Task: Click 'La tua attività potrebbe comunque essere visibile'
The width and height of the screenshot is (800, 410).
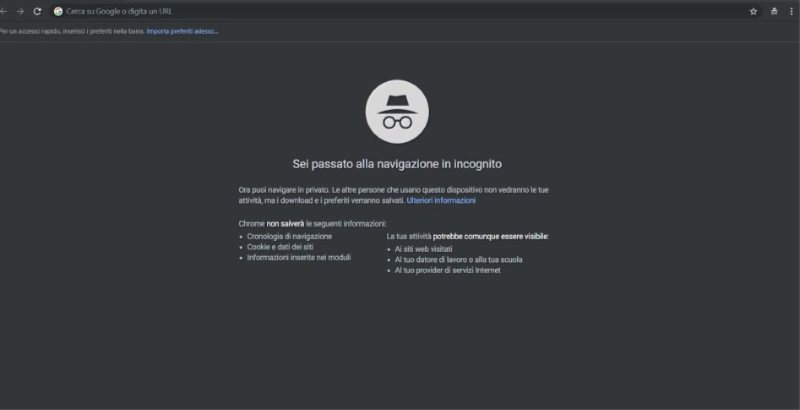Action: tap(467, 237)
